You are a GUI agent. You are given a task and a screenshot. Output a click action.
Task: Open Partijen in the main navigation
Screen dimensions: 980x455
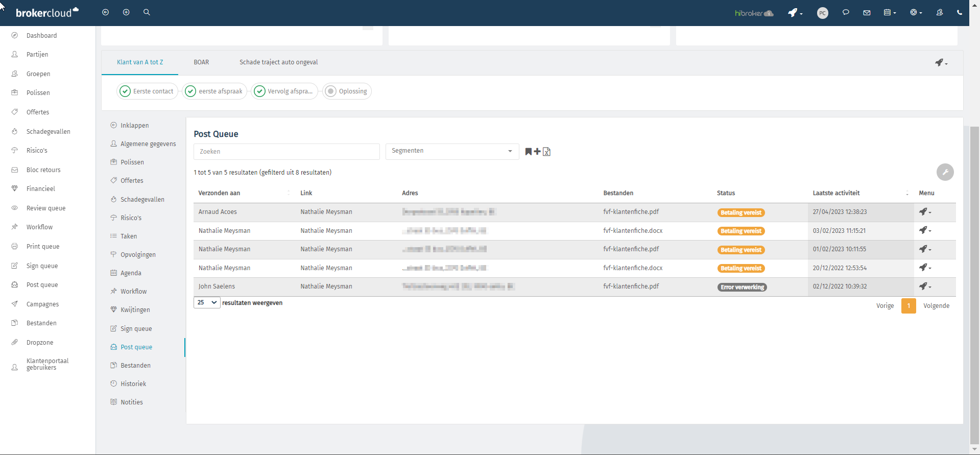pos(37,54)
